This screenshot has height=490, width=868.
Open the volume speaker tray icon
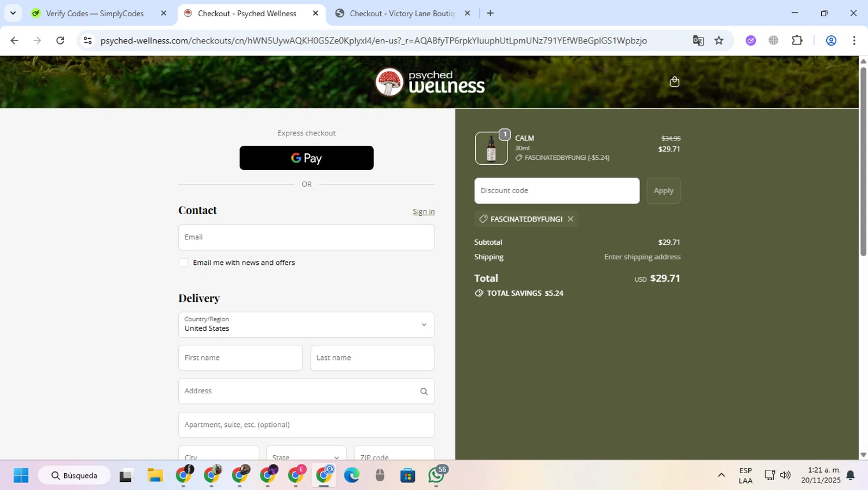(785, 476)
